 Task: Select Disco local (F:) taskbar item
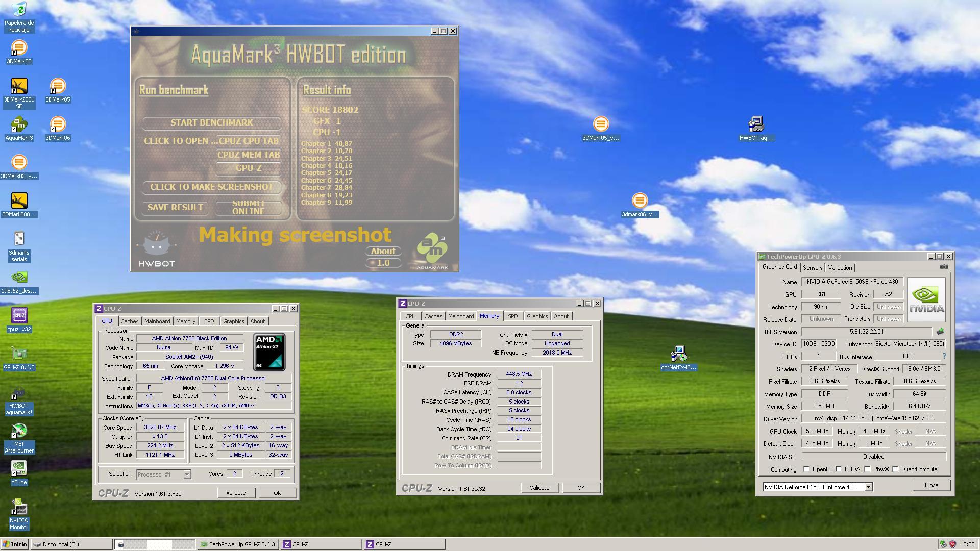71,544
